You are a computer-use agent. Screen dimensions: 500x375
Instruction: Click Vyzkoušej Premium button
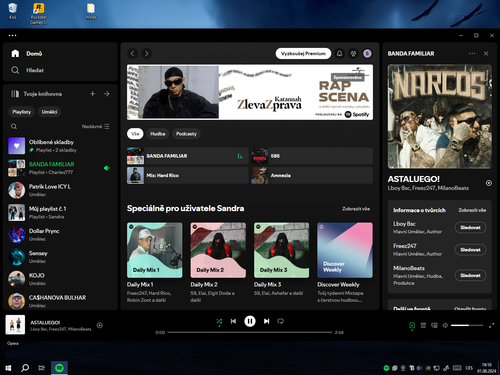pos(303,54)
